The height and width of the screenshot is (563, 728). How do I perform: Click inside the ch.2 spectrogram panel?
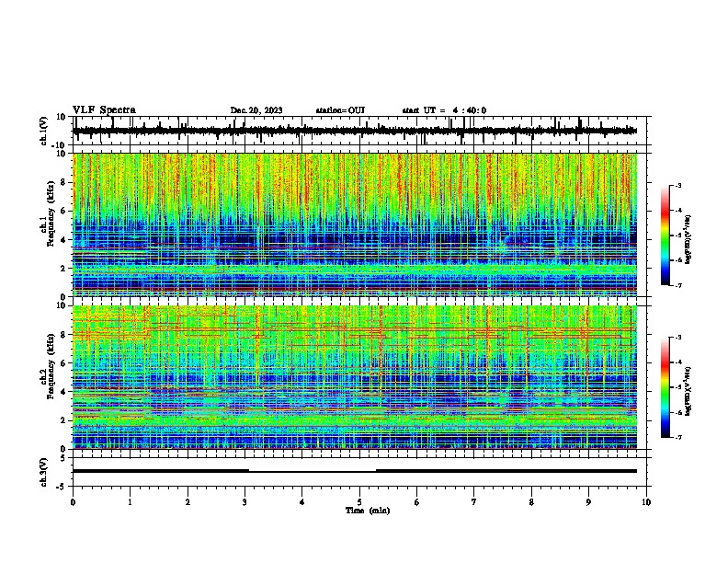355,377
